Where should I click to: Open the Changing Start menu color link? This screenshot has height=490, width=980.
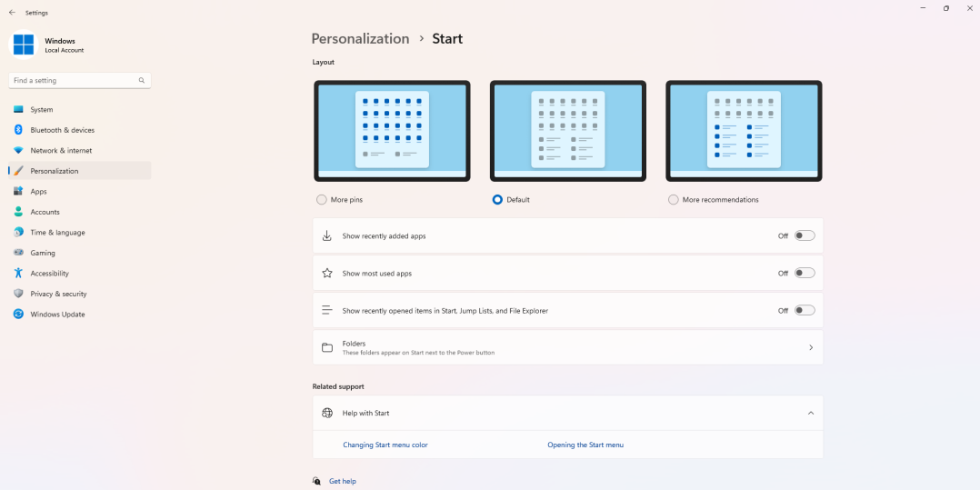pyautogui.click(x=385, y=445)
